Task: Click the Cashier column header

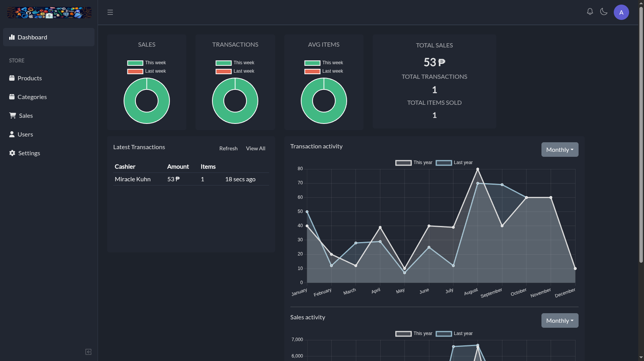Action: pos(125,167)
